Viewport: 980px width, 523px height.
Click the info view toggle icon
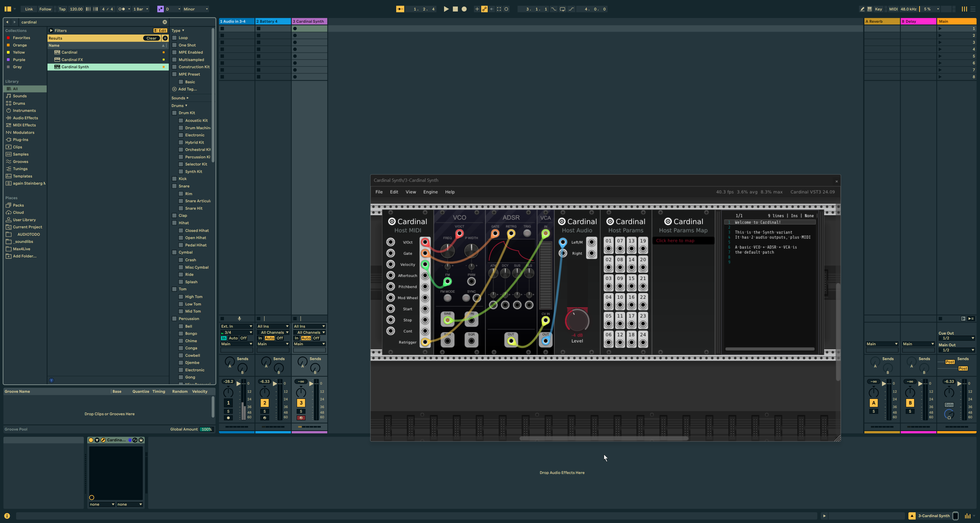(x=7, y=516)
